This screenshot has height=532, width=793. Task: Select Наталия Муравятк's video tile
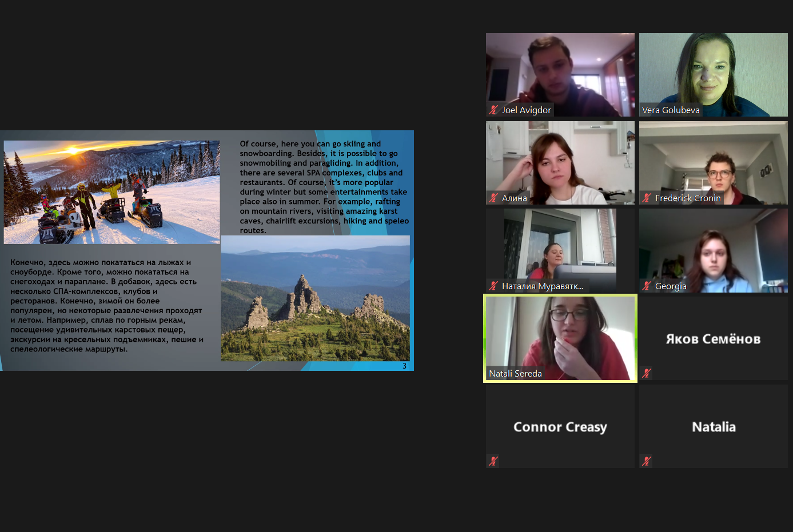coord(560,251)
